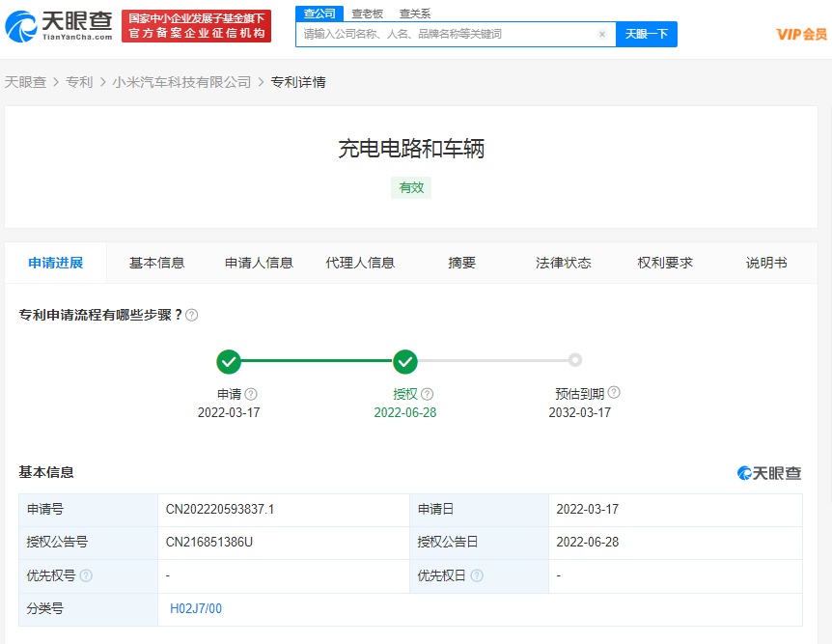Click the 2032-03-17 estimated expiry date

coord(579,412)
